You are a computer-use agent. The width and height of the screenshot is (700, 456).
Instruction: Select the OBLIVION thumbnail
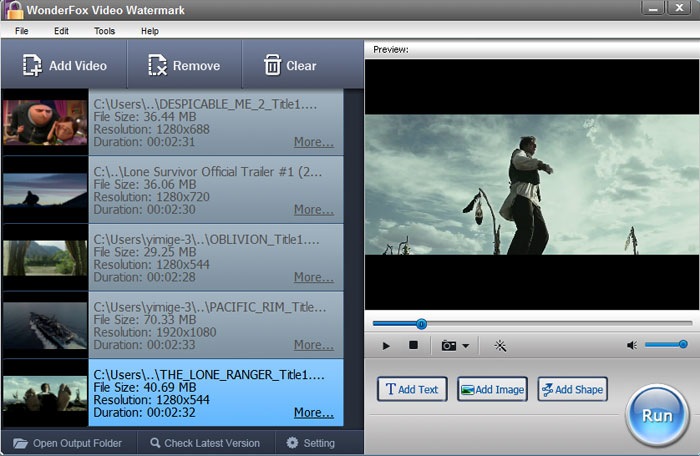[x=45, y=258]
